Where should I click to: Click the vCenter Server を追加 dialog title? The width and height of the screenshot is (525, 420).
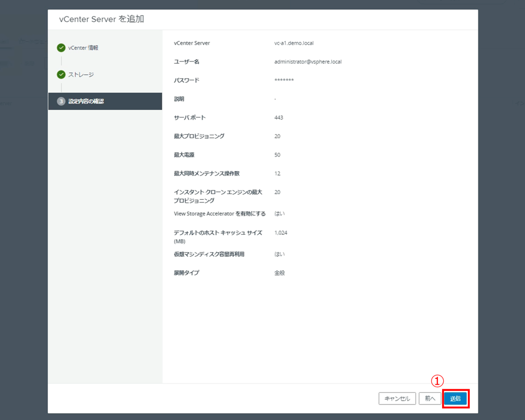click(102, 19)
